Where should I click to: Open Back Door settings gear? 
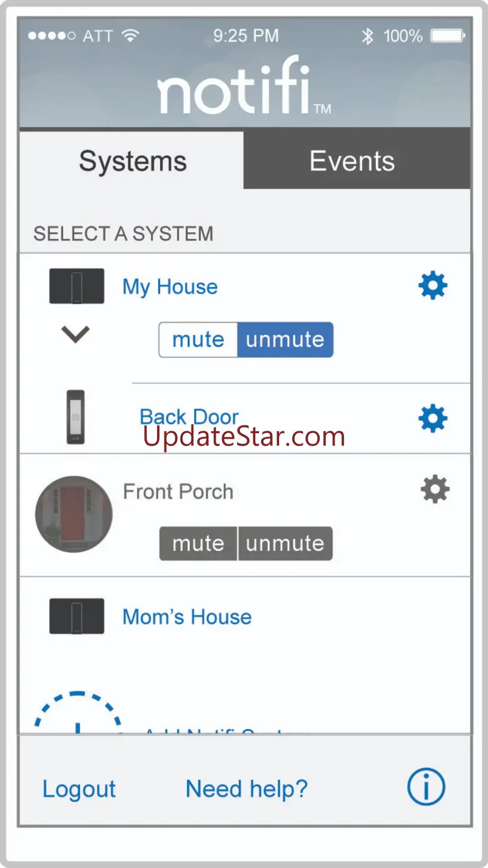[433, 418]
